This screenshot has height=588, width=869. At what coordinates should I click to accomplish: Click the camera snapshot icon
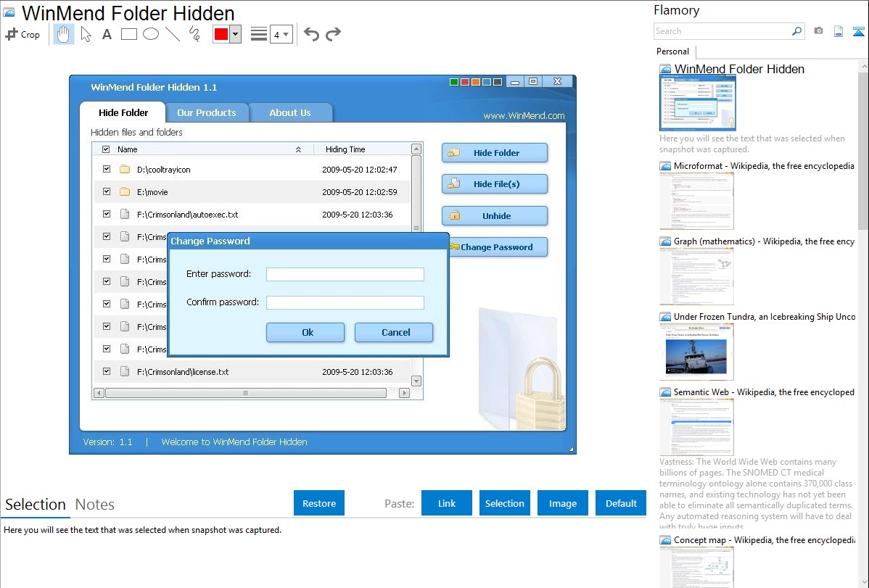[818, 31]
